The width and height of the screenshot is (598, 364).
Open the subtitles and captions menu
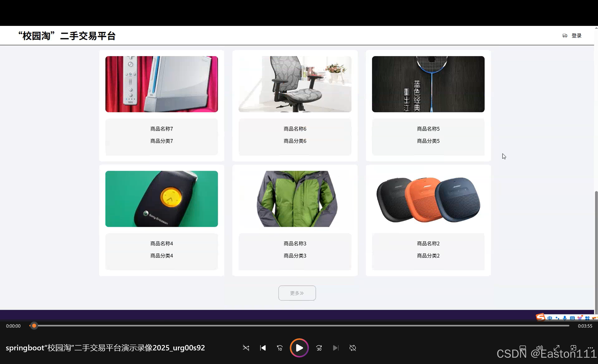click(x=523, y=348)
